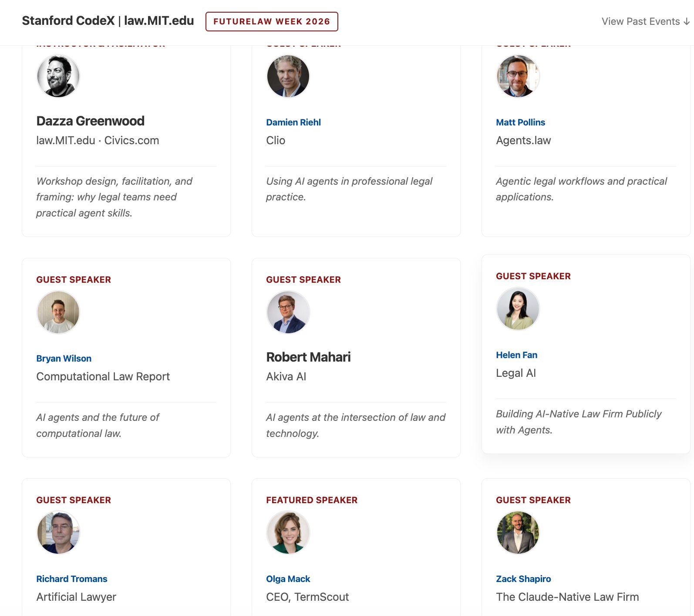Click Bryan Wilson's speaker photo
The height and width of the screenshot is (616, 694).
click(x=58, y=312)
